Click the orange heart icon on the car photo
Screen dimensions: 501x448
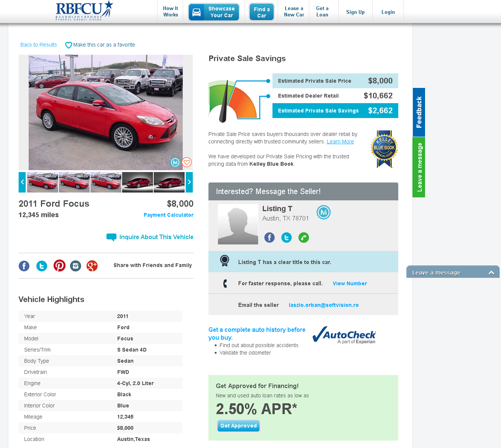tap(187, 162)
